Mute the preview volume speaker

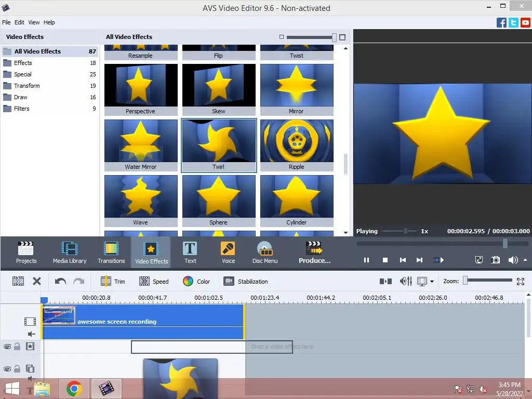coord(513,260)
